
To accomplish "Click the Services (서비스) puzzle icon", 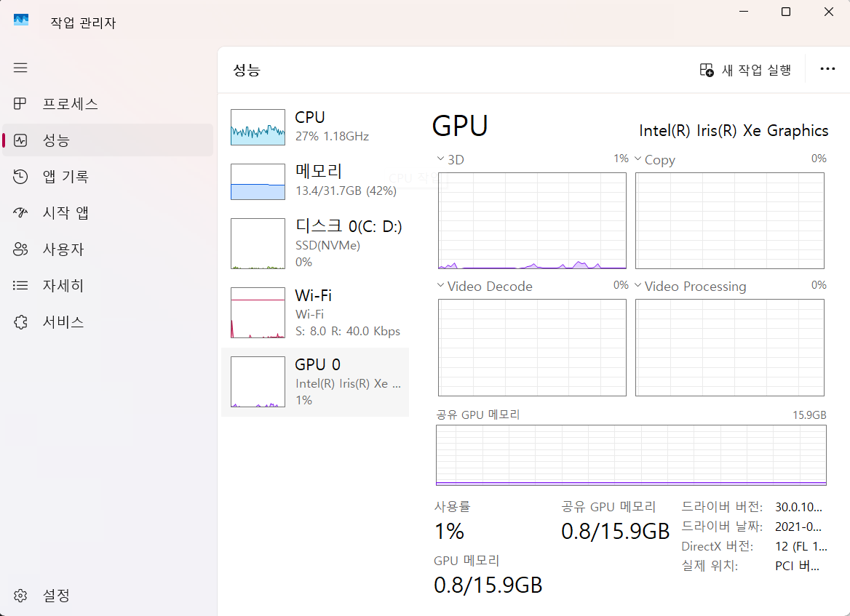I will (20, 321).
